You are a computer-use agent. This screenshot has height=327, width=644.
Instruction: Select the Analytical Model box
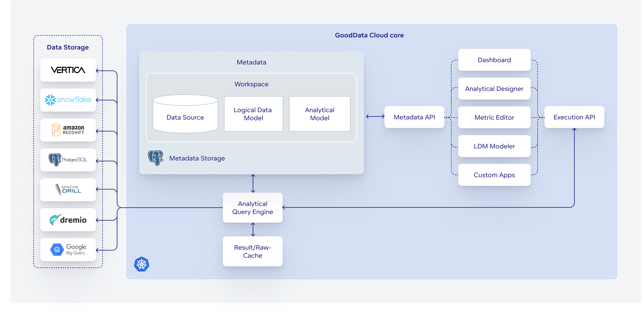point(320,114)
